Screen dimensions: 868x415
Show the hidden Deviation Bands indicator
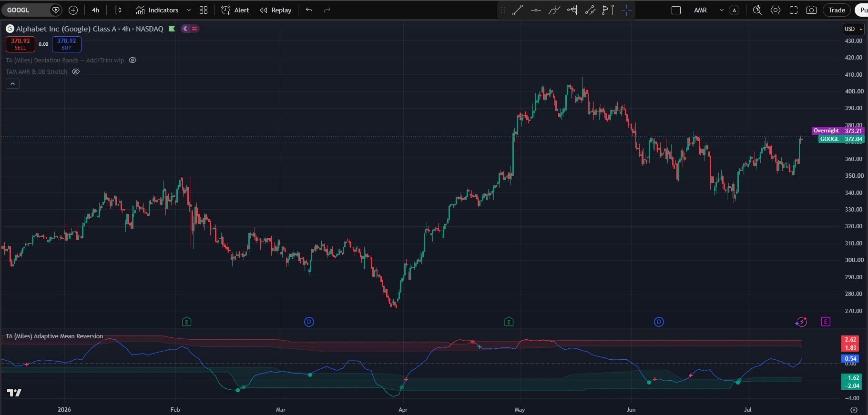(x=133, y=60)
